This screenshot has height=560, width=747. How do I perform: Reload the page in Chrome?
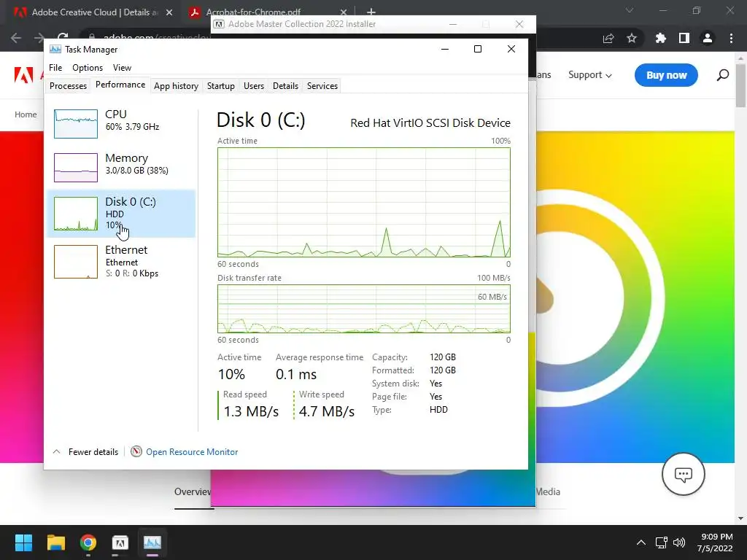coord(63,38)
